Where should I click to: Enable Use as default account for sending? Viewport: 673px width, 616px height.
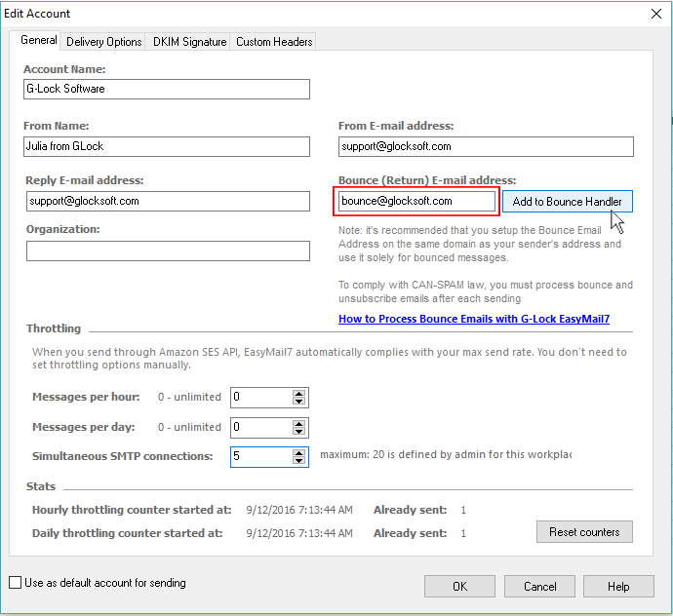[x=15, y=583]
